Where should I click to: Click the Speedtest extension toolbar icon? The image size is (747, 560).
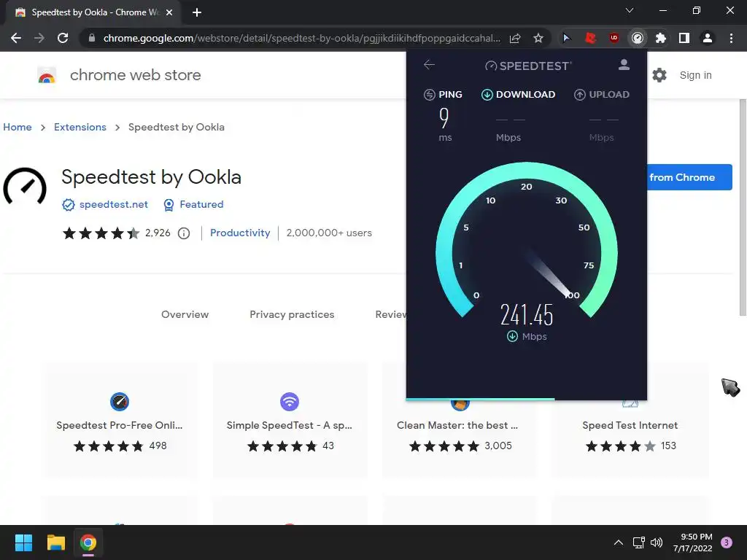coord(638,38)
